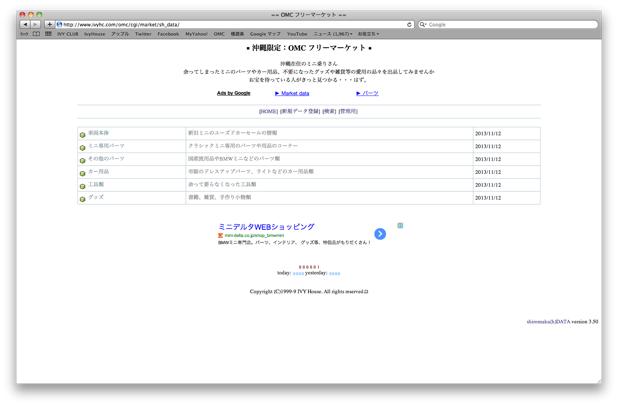Open the 新規データ登録 link
This screenshot has height=406, width=618.
pyautogui.click(x=300, y=112)
